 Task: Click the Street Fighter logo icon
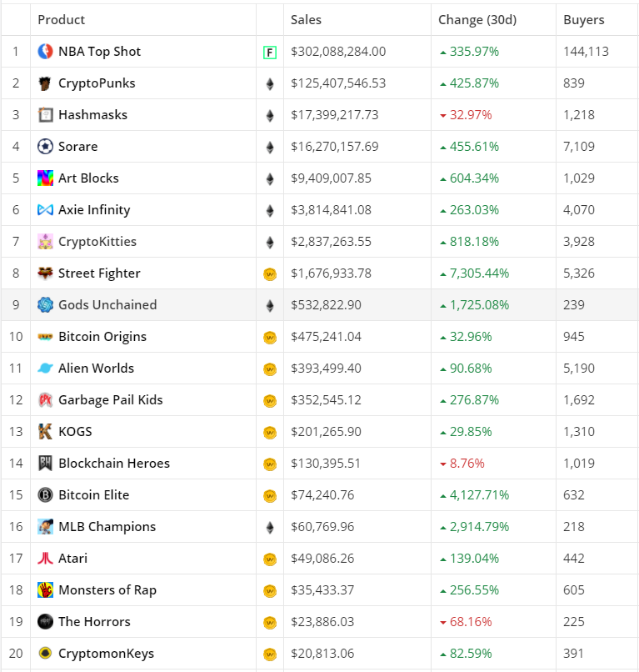45,273
